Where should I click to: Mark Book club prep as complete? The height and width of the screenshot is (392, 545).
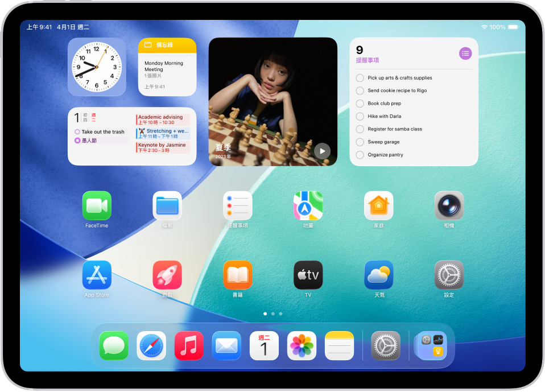pyautogui.click(x=360, y=104)
